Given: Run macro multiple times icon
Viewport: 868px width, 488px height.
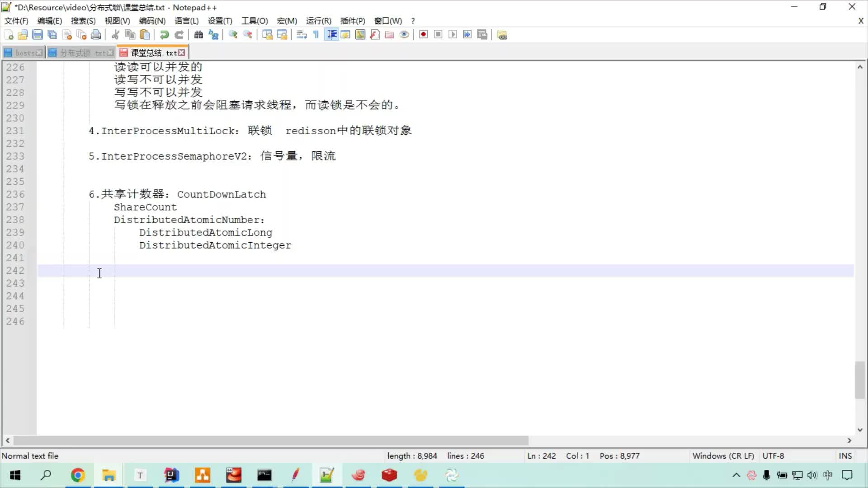Looking at the screenshot, I should pyautogui.click(x=467, y=35).
